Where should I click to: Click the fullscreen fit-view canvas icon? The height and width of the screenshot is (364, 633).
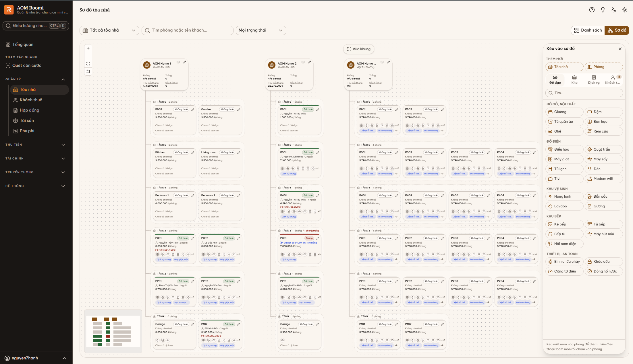pos(88,64)
